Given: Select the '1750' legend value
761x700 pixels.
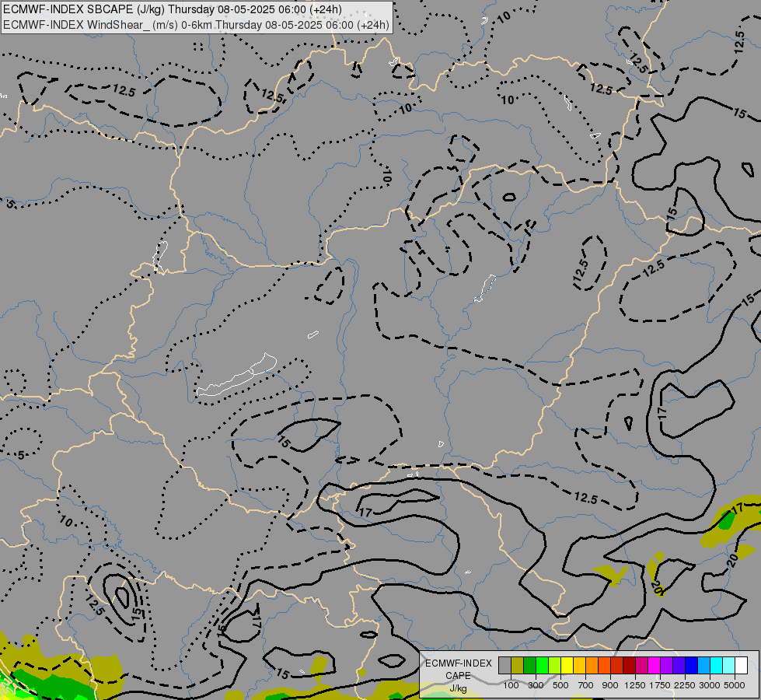Looking at the screenshot, I should pyautogui.click(x=660, y=685).
